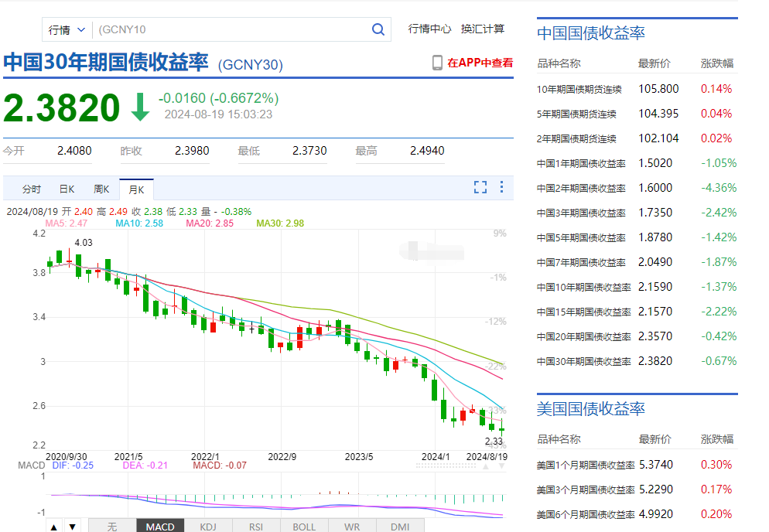769x532 pixels.
Task: Click the 4.03 high label on chart
Action: tap(84, 243)
